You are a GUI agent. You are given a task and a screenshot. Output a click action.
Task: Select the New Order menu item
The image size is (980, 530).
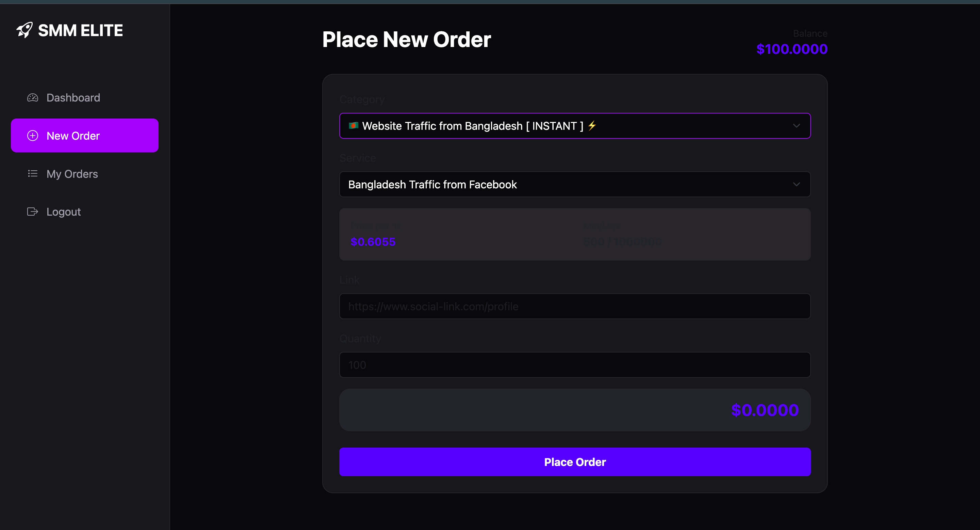click(73, 136)
